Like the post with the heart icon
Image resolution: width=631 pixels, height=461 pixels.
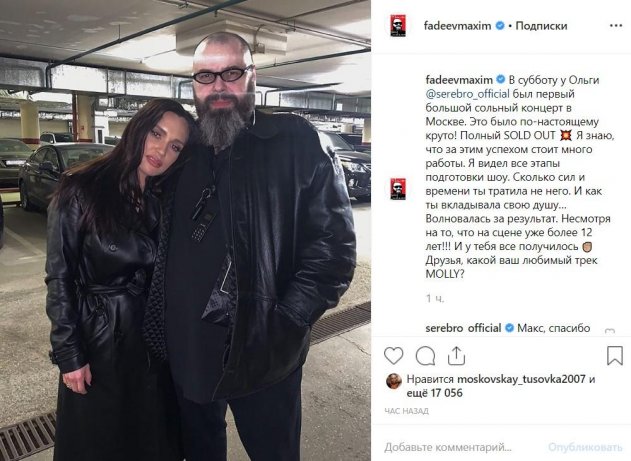pyautogui.click(x=393, y=356)
